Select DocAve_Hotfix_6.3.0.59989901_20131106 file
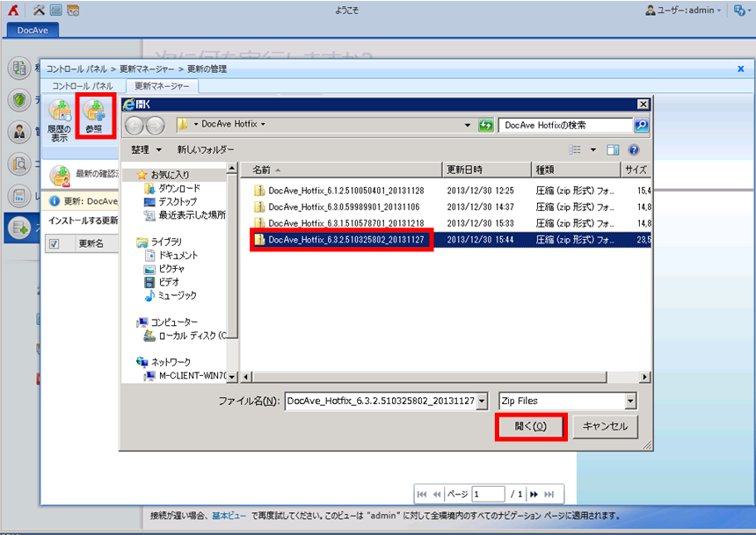Image resolution: width=756 pixels, height=535 pixels. [344, 207]
